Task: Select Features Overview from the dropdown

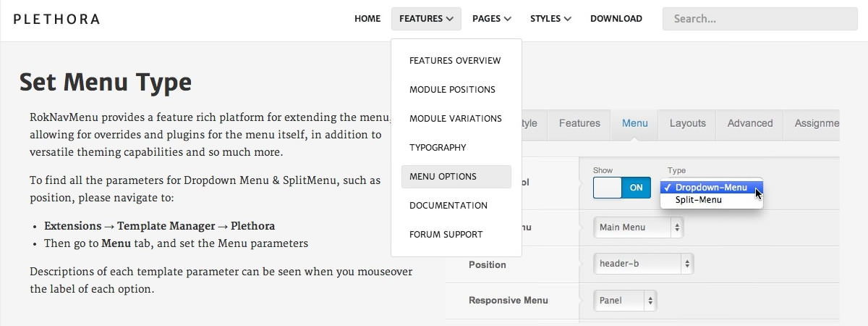Action: tap(455, 61)
